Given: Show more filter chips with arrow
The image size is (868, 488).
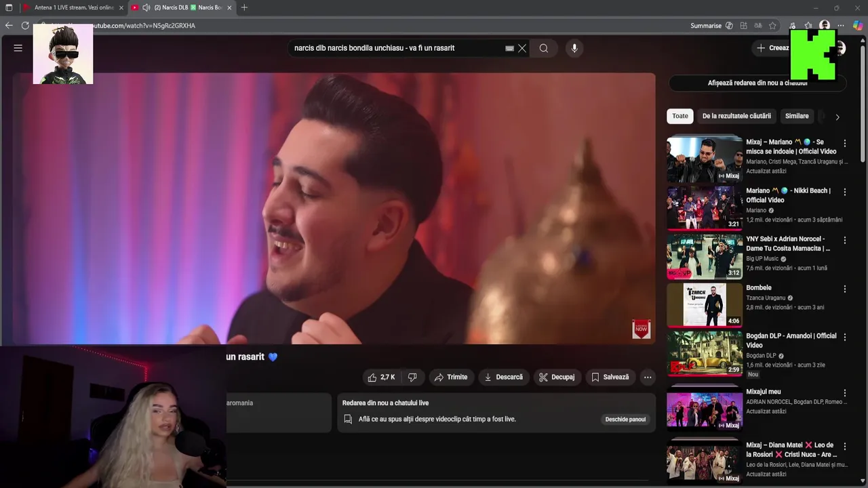Looking at the screenshot, I should point(837,117).
